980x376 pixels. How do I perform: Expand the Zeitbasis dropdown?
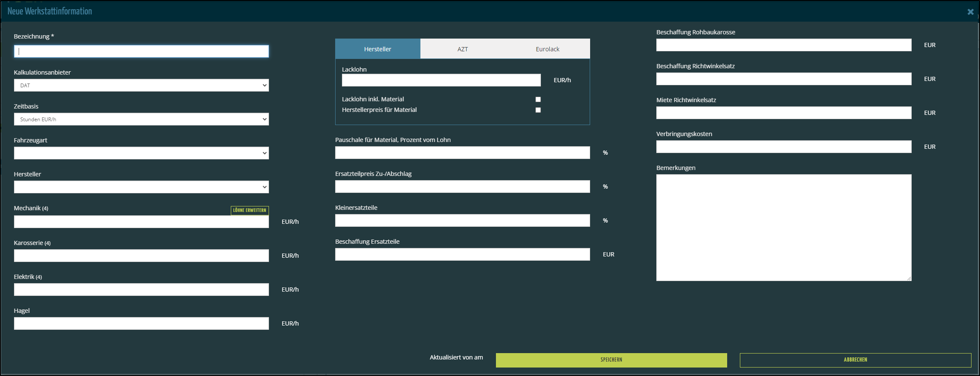point(141,119)
